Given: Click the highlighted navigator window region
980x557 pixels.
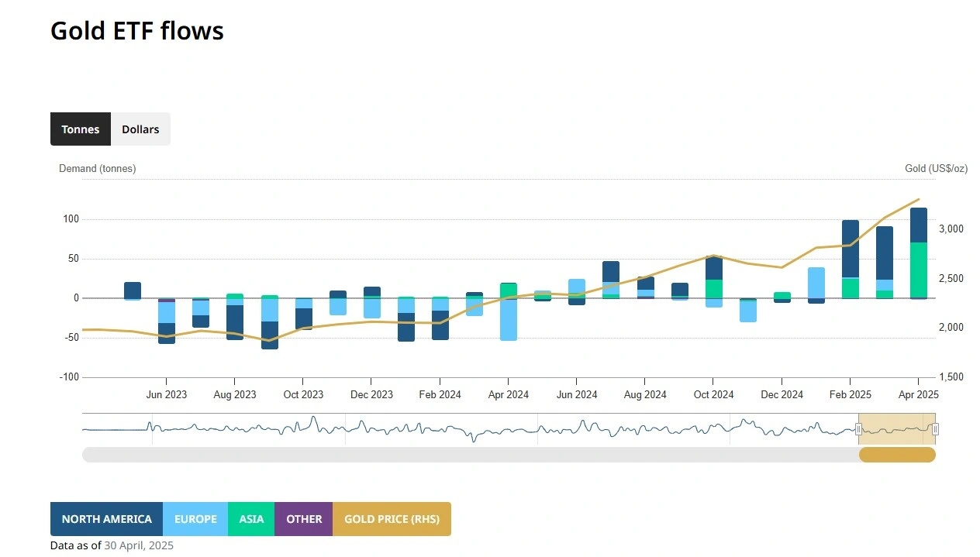Looking at the screenshot, I should pyautogui.click(x=897, y=429).
